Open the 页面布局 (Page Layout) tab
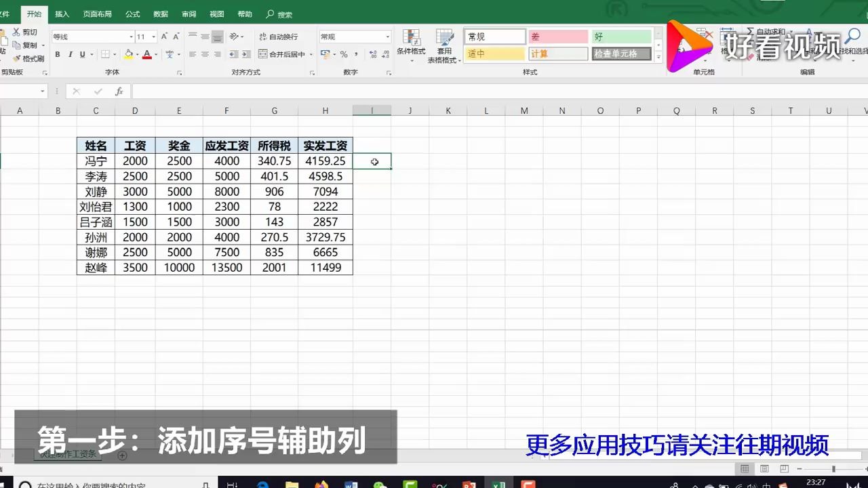The height and width of the screenshot is (488, 868). pos(98,14)
